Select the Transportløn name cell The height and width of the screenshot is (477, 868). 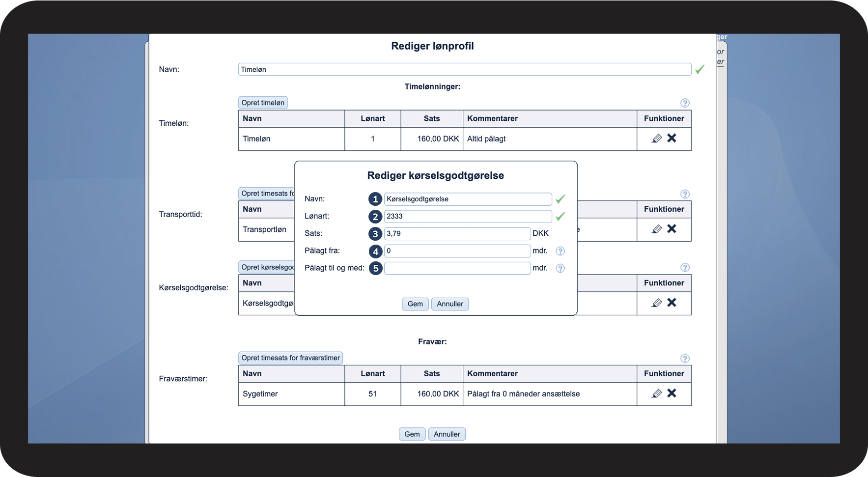point(266,229)
